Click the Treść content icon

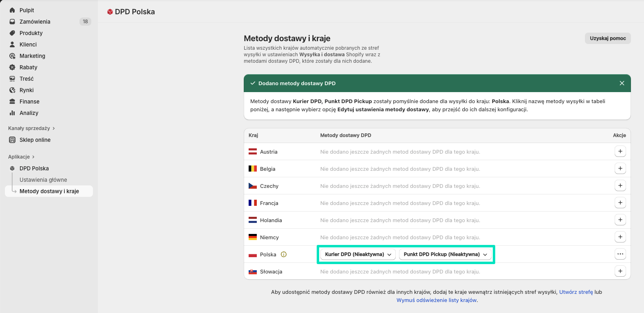click(x=12, y=79)
